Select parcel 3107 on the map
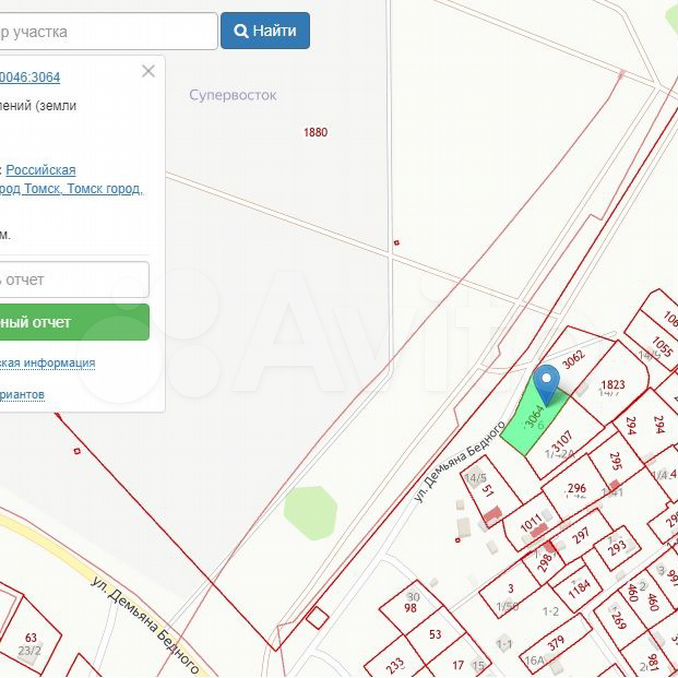Viewport: 678px width, 678px height. click(x=562, y=440)
